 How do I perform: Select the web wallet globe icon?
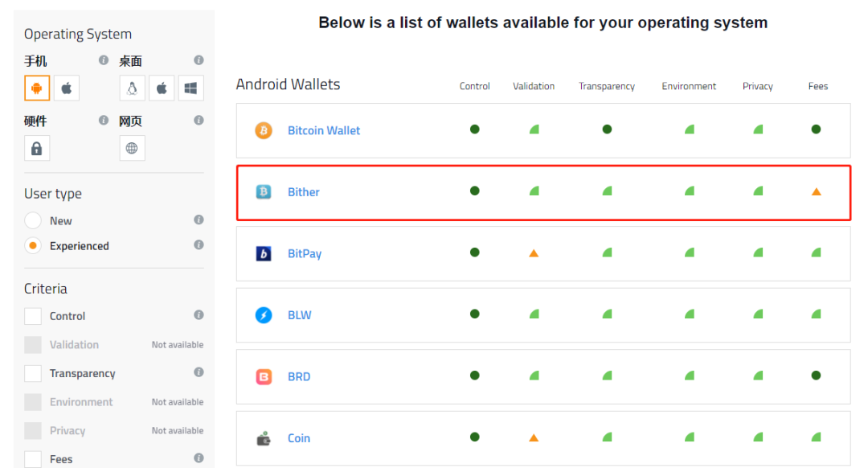click(132, 148)
